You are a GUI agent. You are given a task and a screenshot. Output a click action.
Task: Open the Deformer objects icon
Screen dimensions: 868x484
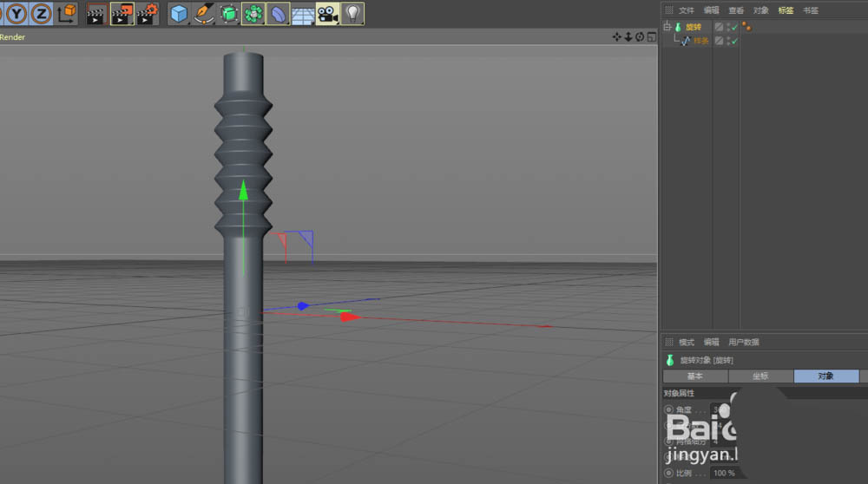[x=278, y=13]
